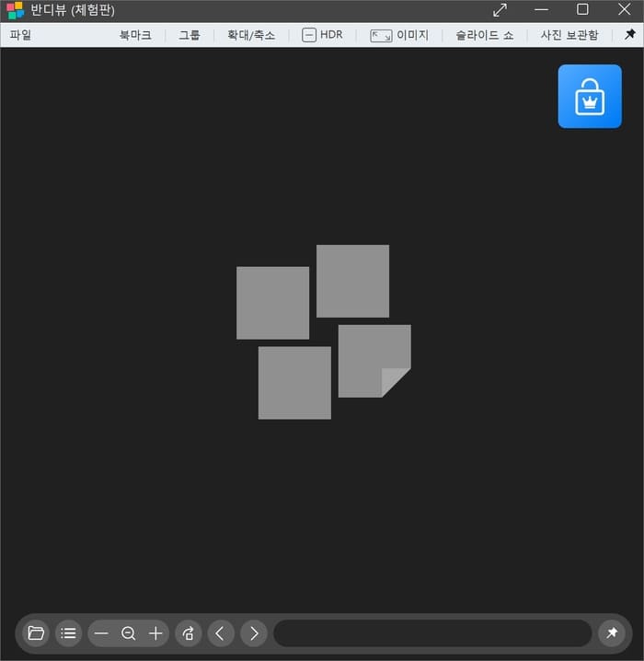Open the 그룹 menu
The image size is (644, 661).
click(x=190, y=35)
